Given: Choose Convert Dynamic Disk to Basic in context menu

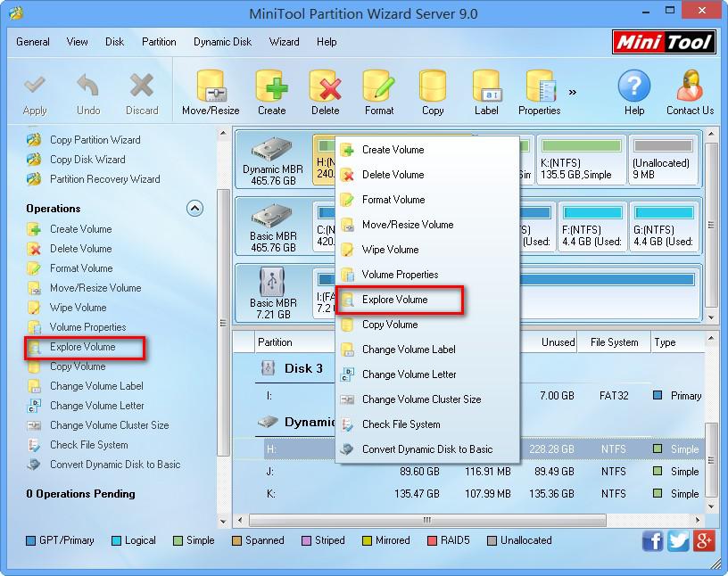Looking at the screenshot, I should coord(427,449).
